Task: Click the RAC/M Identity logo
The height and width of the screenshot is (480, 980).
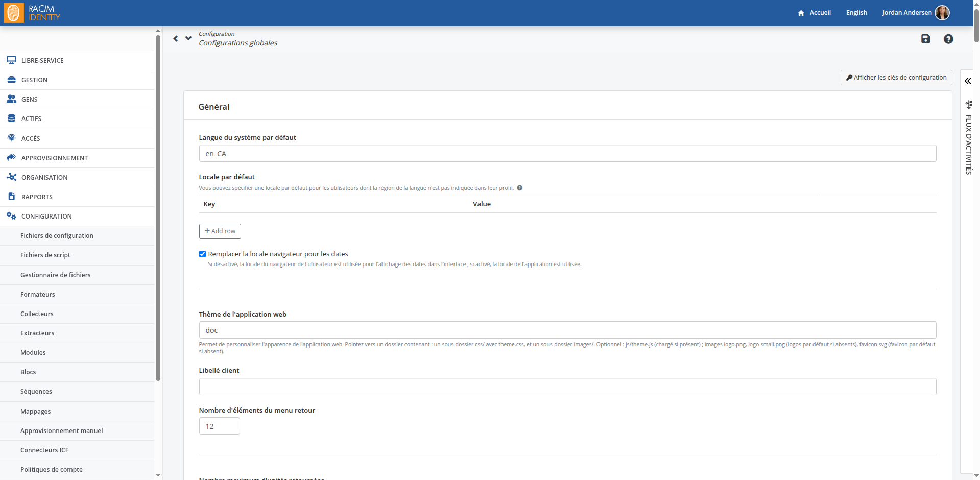Action: coord(32,13)
